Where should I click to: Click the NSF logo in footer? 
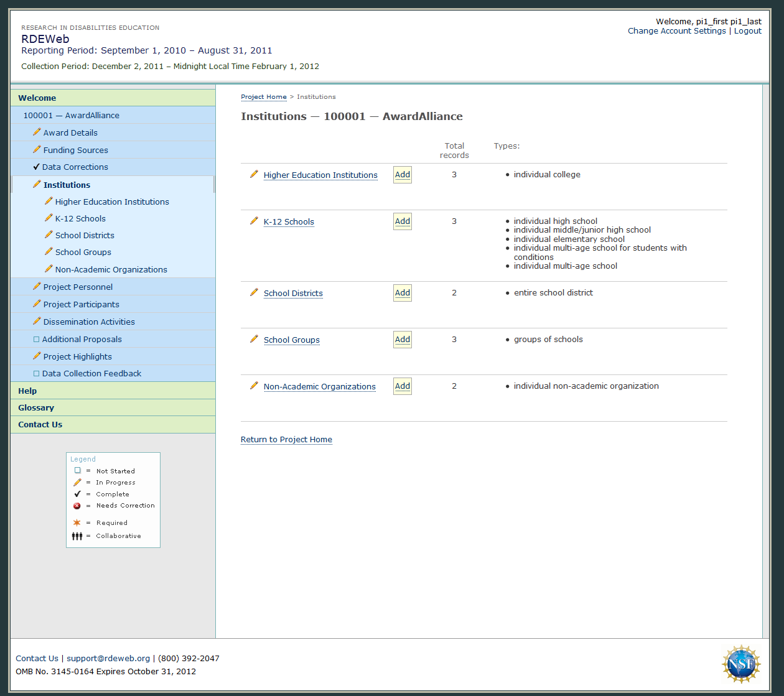741,664
